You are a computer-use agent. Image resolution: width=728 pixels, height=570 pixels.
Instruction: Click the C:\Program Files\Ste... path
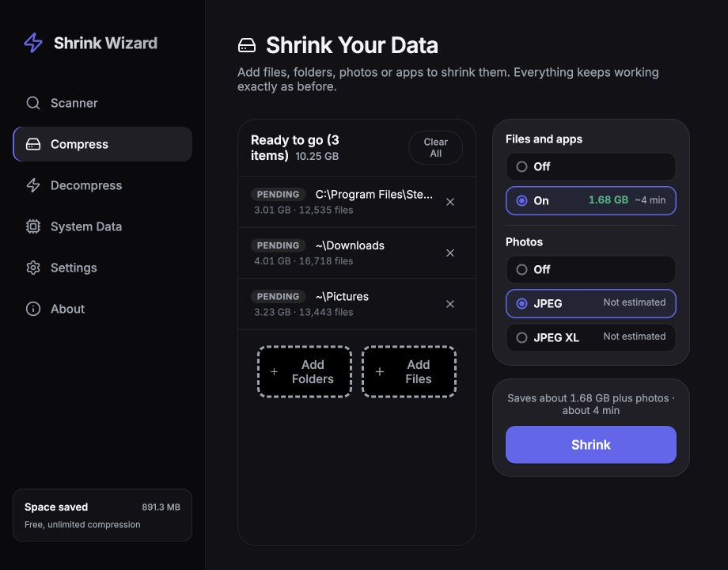point(373,194)
